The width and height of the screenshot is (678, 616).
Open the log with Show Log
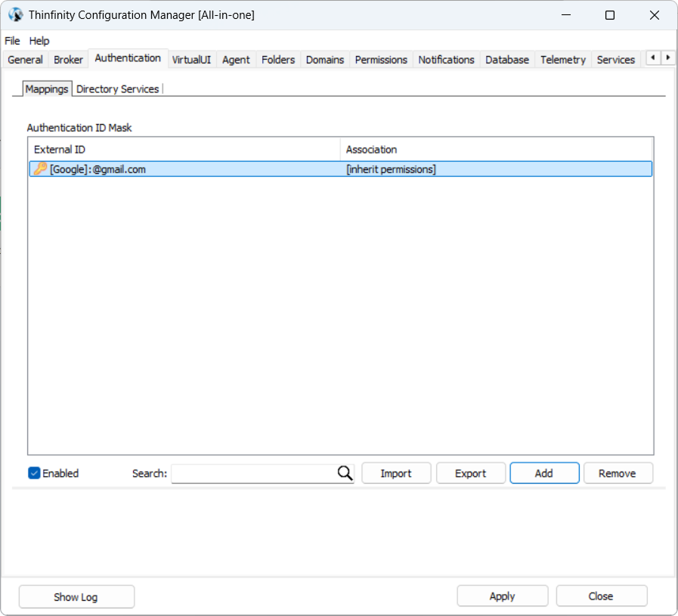(76, 596)
